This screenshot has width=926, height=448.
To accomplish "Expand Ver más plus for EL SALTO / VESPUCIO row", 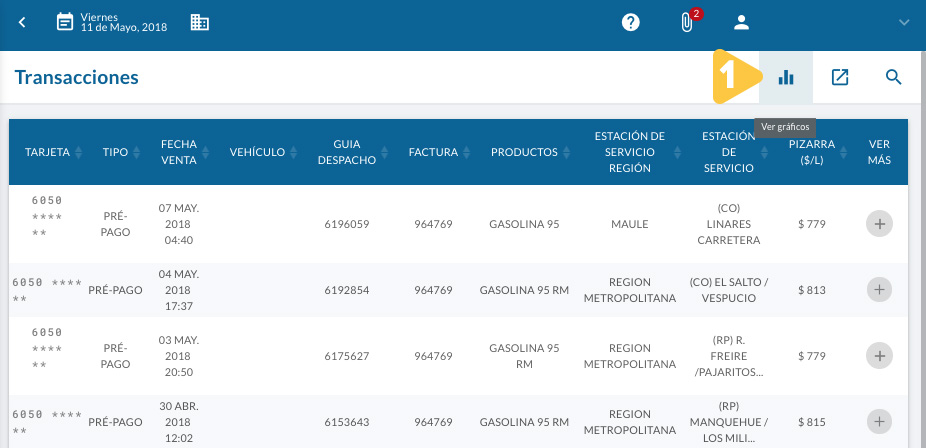I will pos(879,290).
